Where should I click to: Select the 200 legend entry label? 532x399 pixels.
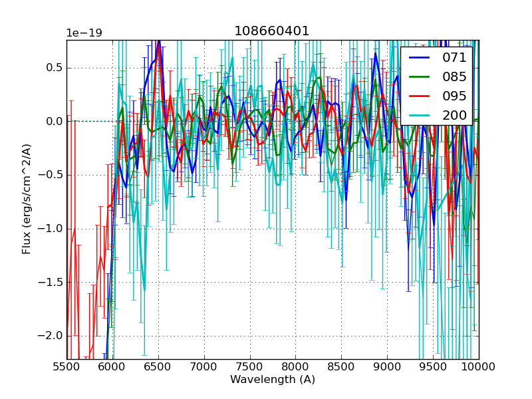(x=454, y=115)
